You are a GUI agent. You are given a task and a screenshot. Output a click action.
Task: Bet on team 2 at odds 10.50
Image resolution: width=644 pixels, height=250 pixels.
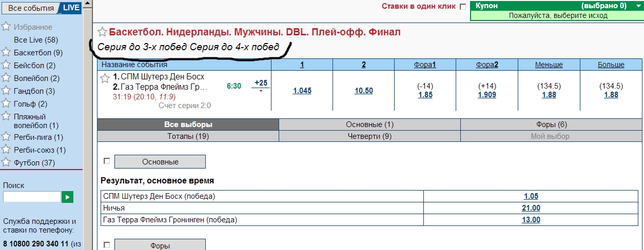364,91
